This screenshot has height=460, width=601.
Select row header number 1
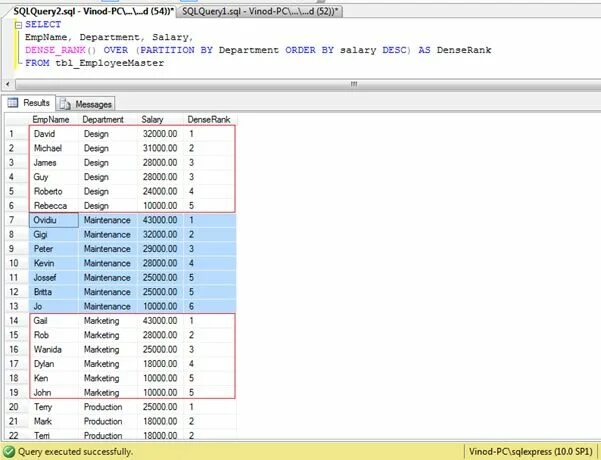17,134
